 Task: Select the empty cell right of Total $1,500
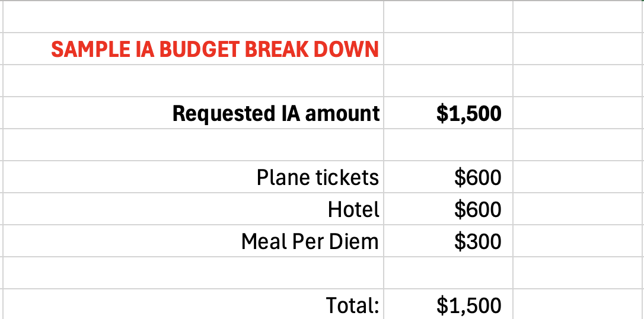[578, 305]
